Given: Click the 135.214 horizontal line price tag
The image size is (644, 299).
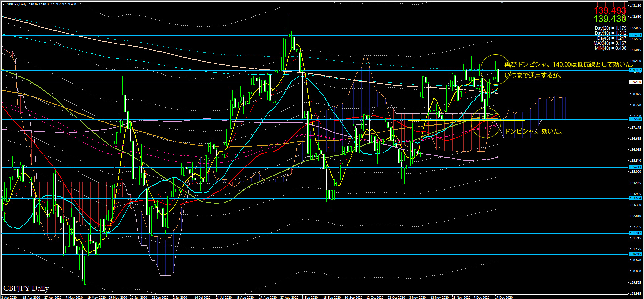Looking at the screenshot, I should click(x=635, y=167).
